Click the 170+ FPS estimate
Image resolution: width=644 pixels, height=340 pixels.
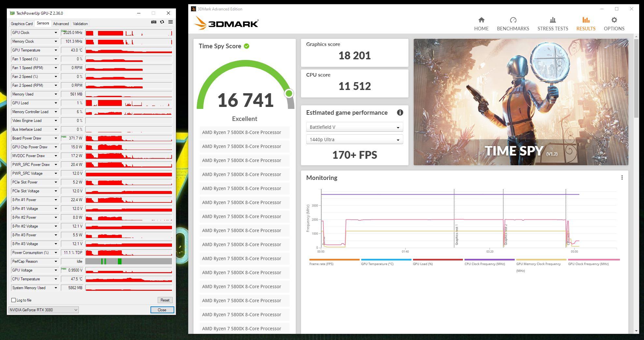click(354, 155)
